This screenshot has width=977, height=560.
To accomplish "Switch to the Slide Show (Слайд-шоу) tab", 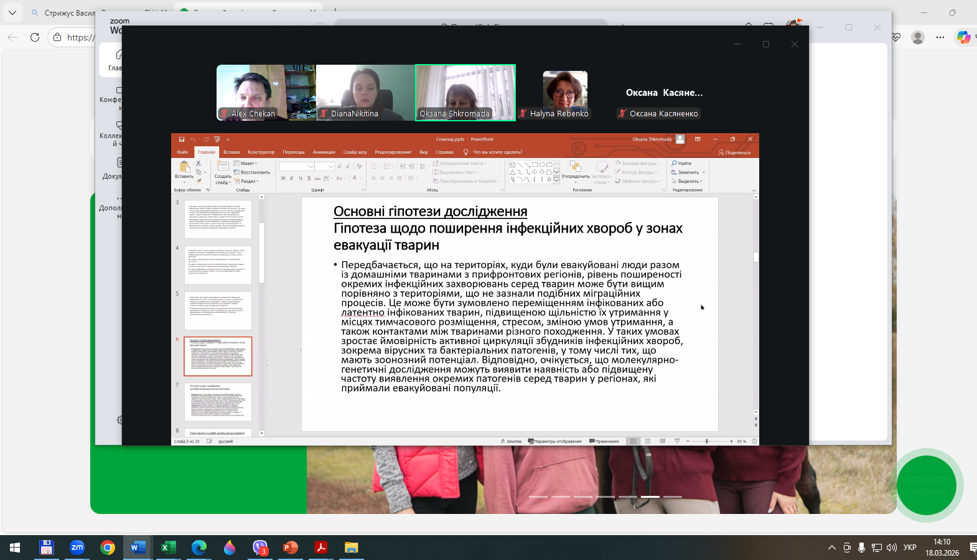I will (x=355, y=152).
